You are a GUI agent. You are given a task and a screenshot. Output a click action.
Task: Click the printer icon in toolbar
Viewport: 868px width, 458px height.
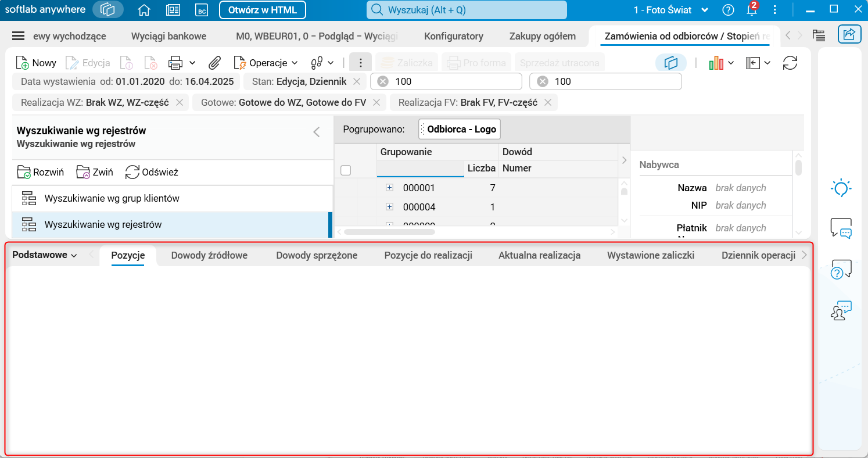(175, 63)
